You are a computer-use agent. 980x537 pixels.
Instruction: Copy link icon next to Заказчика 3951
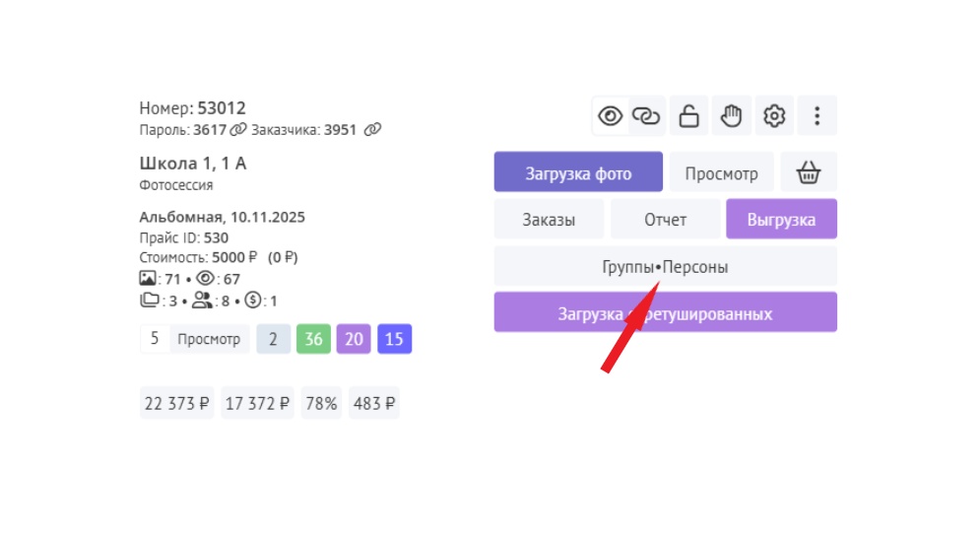tap(371, 129)
